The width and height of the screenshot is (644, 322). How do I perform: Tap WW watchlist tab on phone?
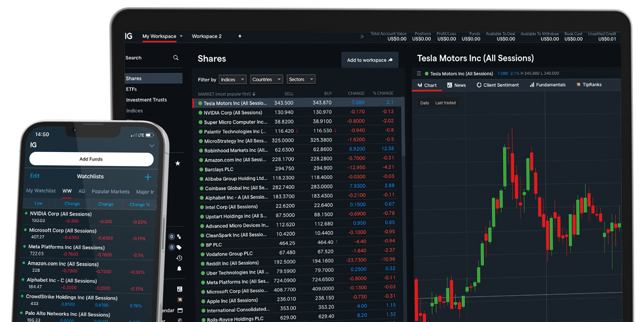pos(67,191)
